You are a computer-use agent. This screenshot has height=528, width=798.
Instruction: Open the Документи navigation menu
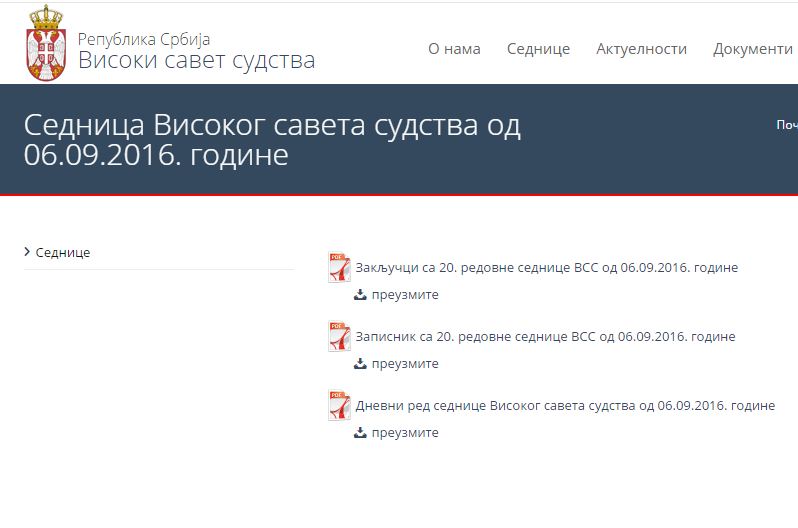752,49
